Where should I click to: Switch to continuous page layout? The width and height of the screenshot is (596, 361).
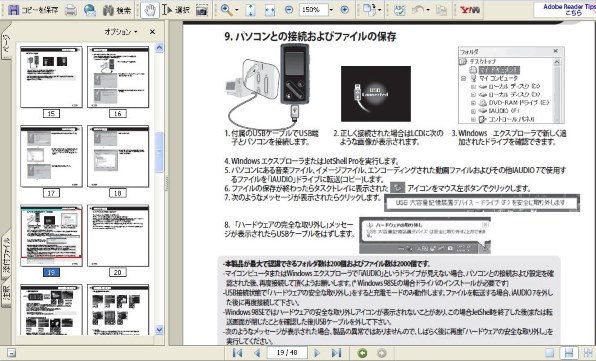569,353
